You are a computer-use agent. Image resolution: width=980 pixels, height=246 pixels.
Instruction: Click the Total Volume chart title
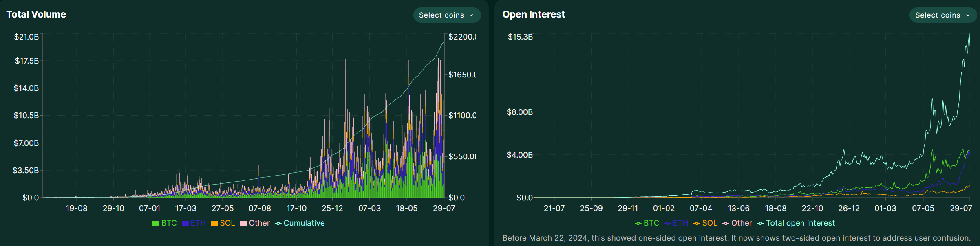[x=36, y=14]
